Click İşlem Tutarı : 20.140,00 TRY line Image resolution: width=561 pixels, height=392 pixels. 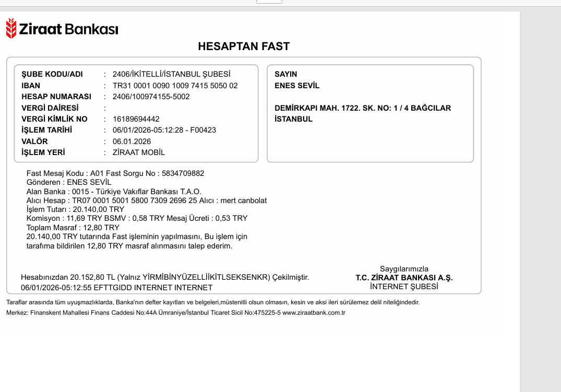[x=75, y=209]
